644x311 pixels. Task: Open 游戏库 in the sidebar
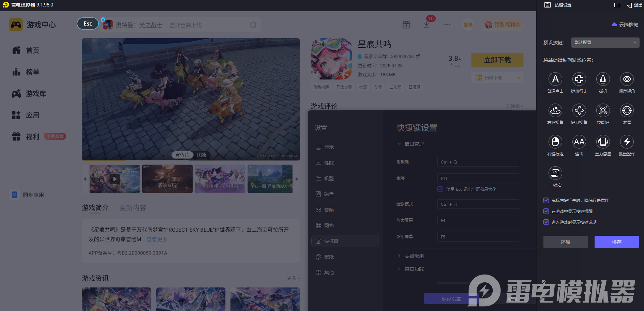point(29,94)
